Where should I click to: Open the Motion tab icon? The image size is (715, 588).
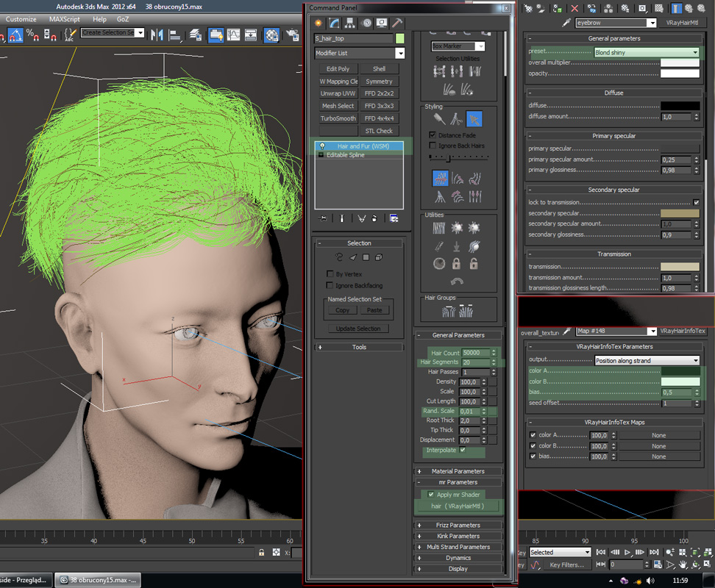(366, 23)
